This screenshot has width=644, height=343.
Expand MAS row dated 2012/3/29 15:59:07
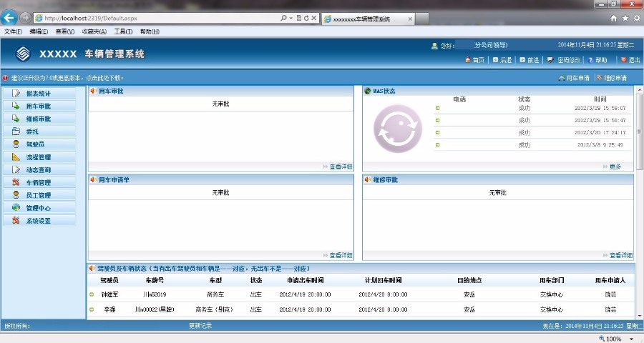tap(437, 108)
